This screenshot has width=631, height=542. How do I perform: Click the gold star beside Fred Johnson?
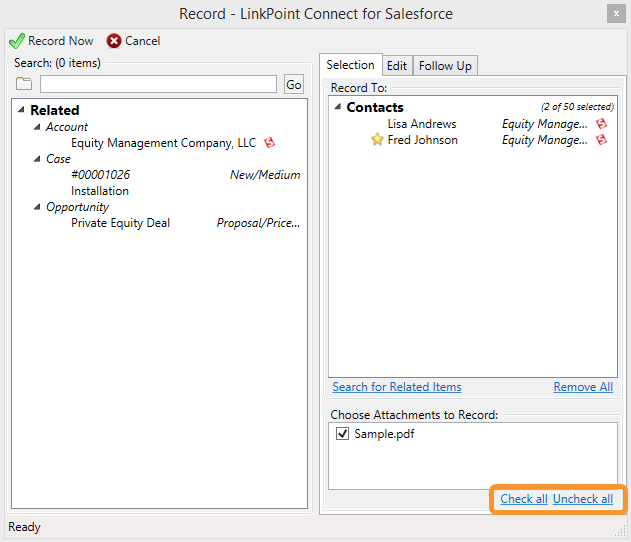(x=377, y=140)
